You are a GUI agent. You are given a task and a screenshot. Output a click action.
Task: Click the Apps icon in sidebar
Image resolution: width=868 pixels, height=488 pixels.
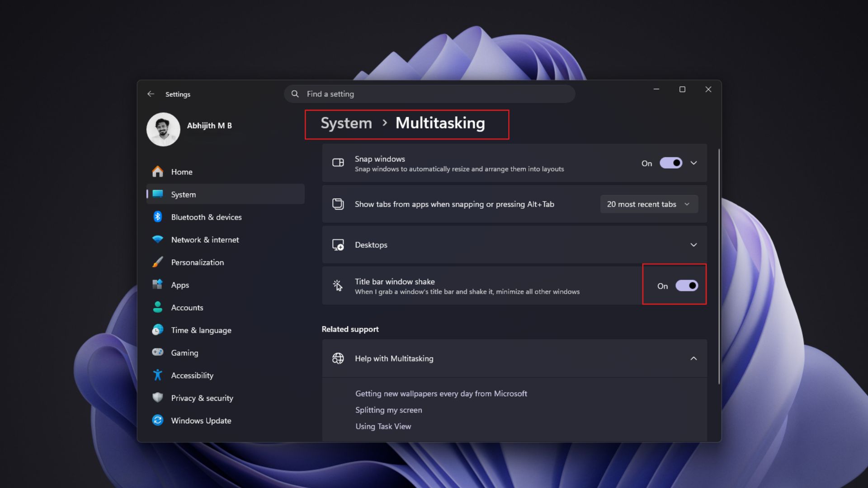click(x=157, y=285)
